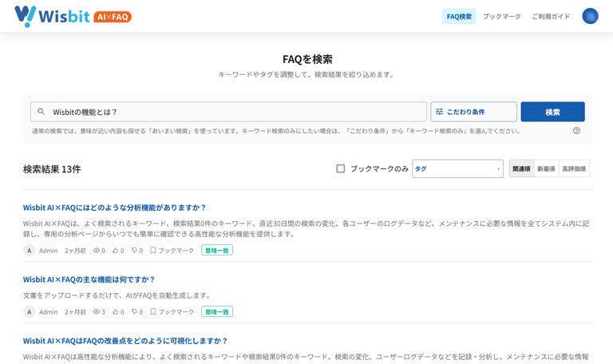Sort results by 新着順
613x364 pixels.
click(x=546, y=169)
